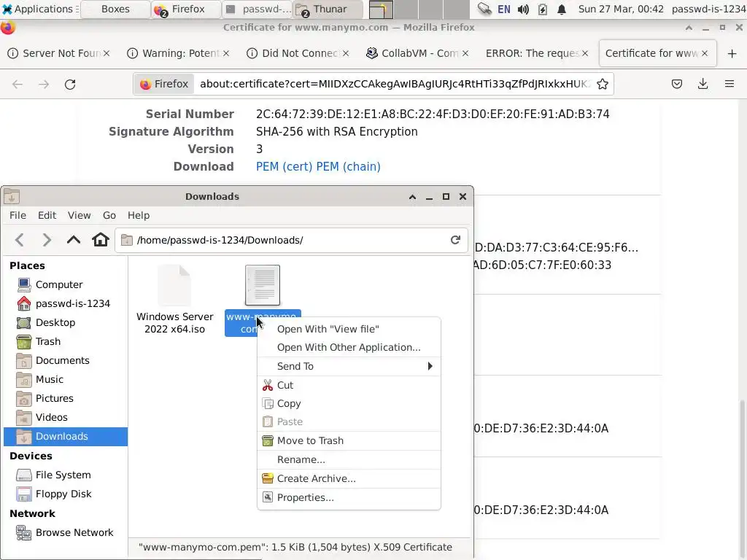This screenshot has height=560, width=747.
Task: Open the Applications menu
Action: 39,9
